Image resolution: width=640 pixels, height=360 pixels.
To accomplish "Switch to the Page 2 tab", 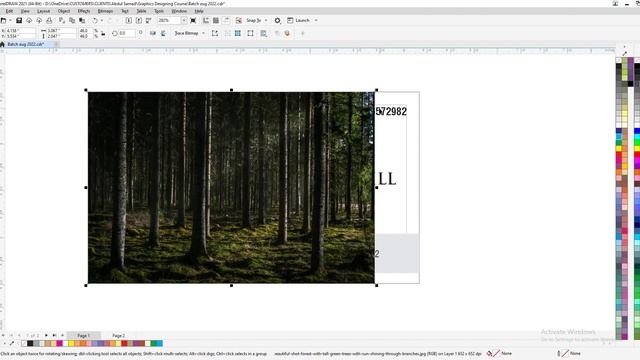I will pos(118,336).
